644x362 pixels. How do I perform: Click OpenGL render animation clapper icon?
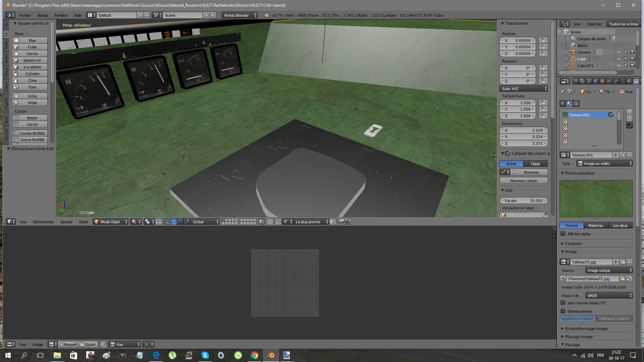(x=347, y=222)
